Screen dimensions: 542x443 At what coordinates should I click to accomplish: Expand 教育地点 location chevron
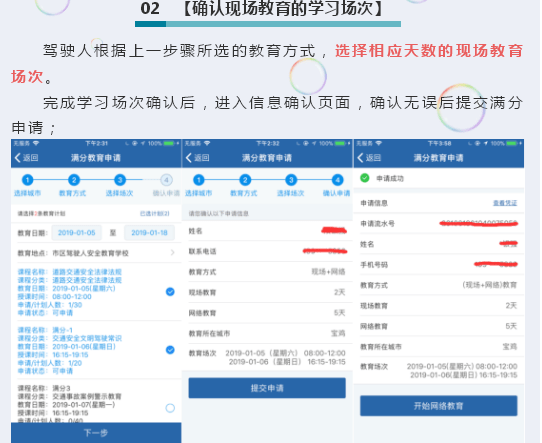172,253
